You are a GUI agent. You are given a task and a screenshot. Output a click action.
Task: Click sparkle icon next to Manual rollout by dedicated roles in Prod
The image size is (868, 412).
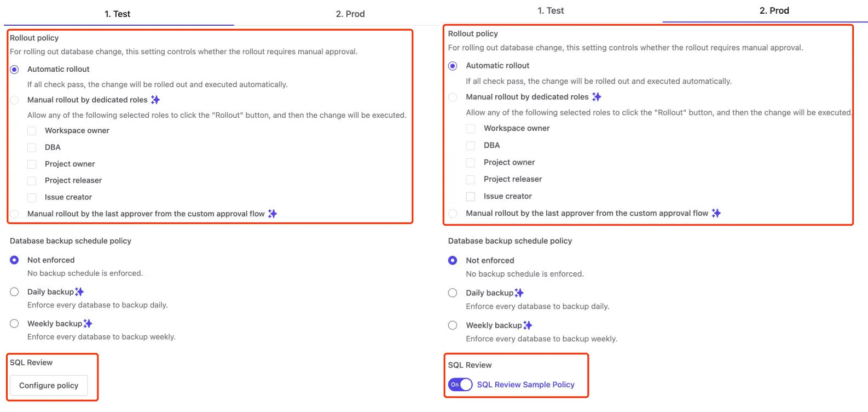pos(597,97)
